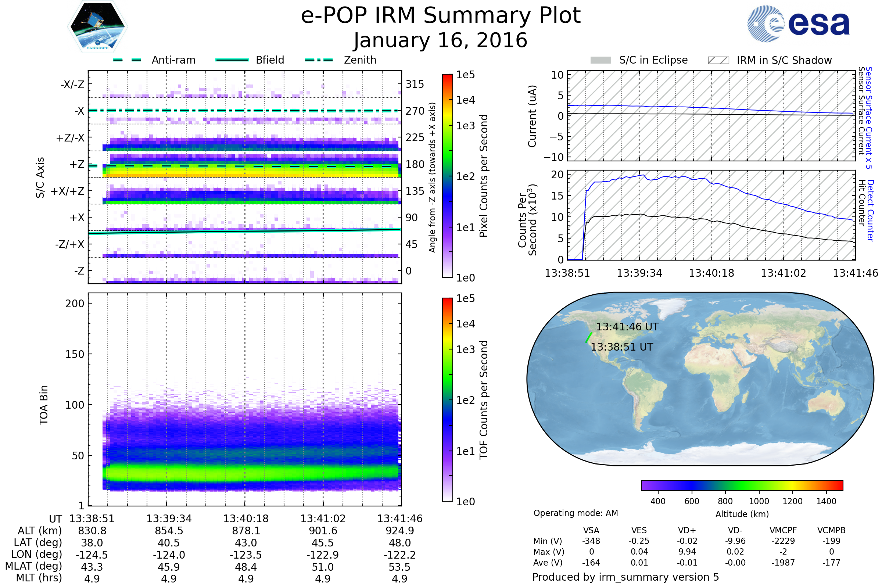This screenshot has width=882, height=588.
Task: Click the Bfield solid legend line
Action: point(232,60)
